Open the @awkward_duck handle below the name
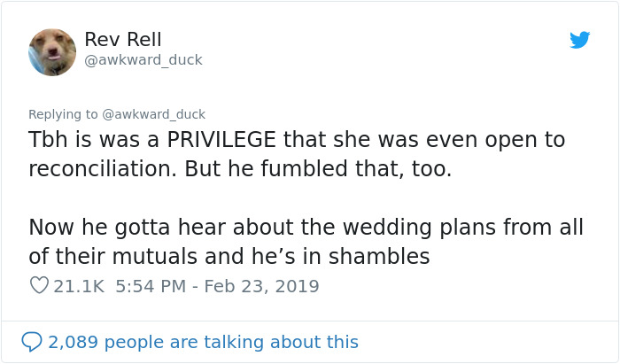 pos(143,60)
